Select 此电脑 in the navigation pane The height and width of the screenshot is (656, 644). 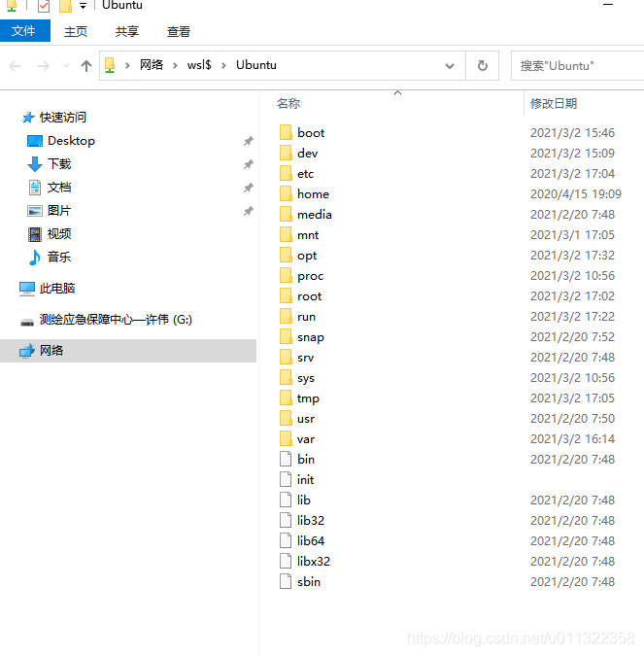[x=57, y=289]
